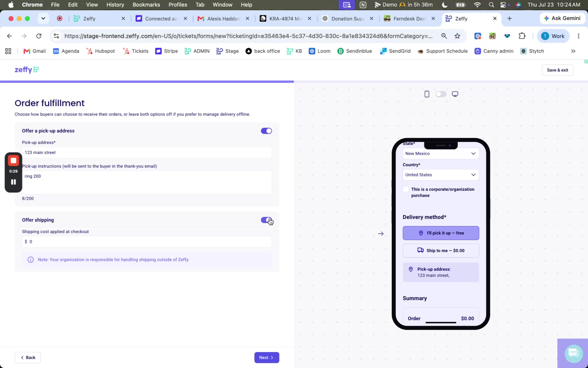Open Stripe bookmark
Screen dimensions: 588x368
pos(166,51)
